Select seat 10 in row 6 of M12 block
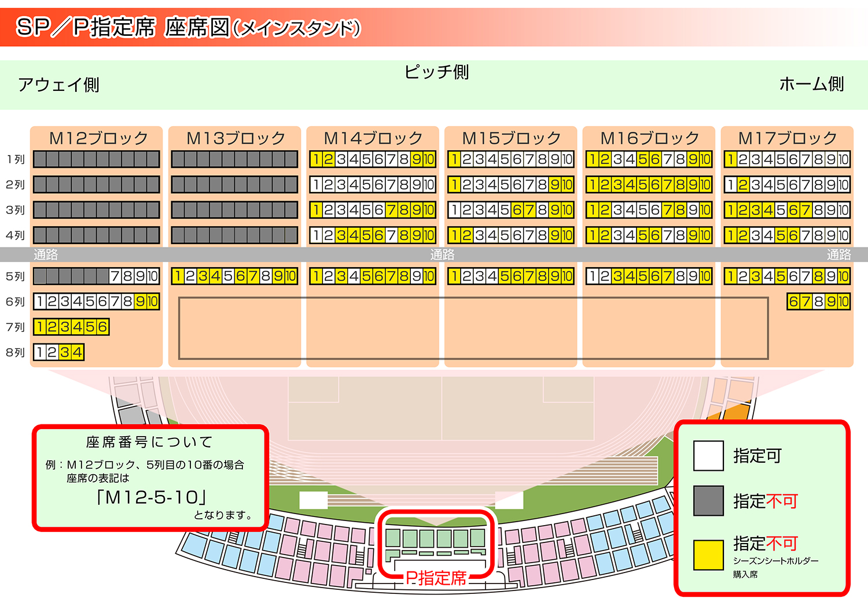The width and height of the screenshot is (868, 613). [153, 301]
